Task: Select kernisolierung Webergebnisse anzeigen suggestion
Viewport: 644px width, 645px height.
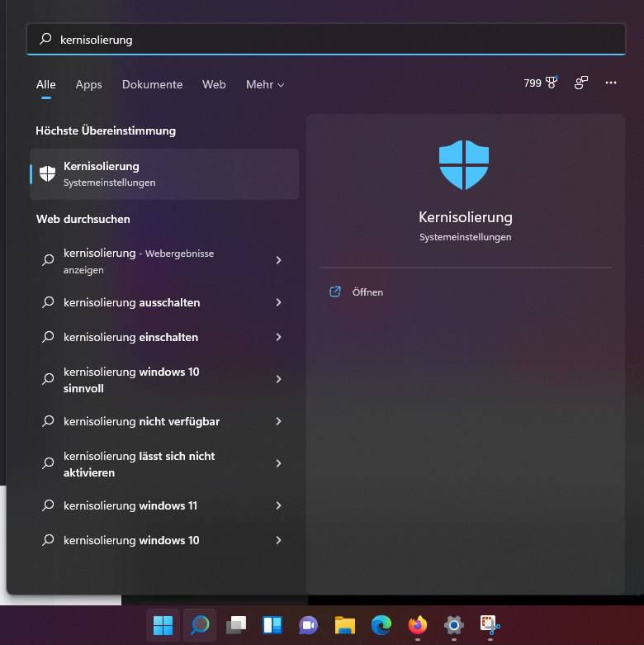Action: click(164, 261)
